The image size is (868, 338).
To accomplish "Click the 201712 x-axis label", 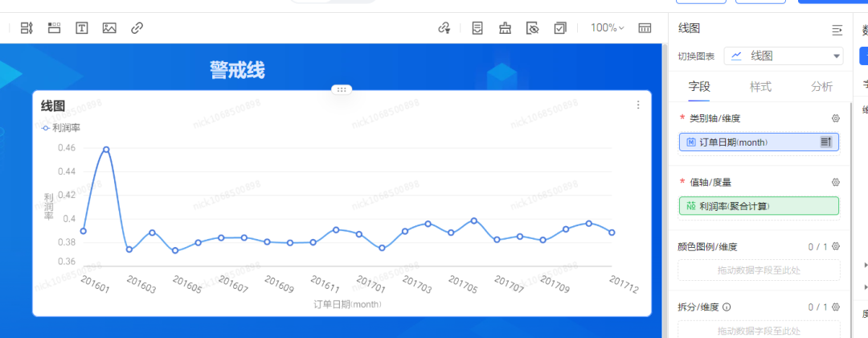I will point(624,284).
